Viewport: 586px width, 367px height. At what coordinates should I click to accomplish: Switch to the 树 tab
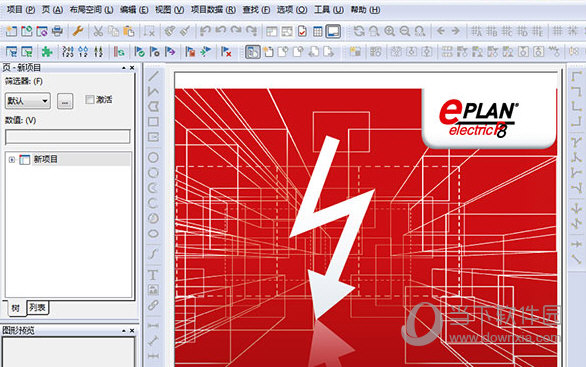click(15, 308)
